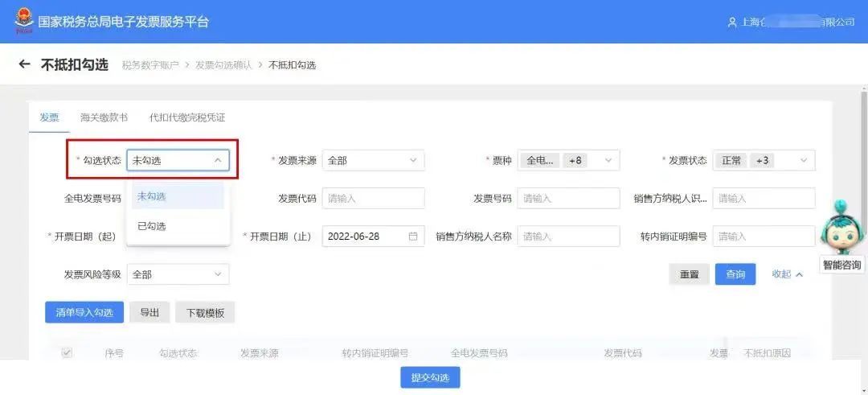
Task: Toggle the select-all checkbox in table header
Action: point(67,353)
